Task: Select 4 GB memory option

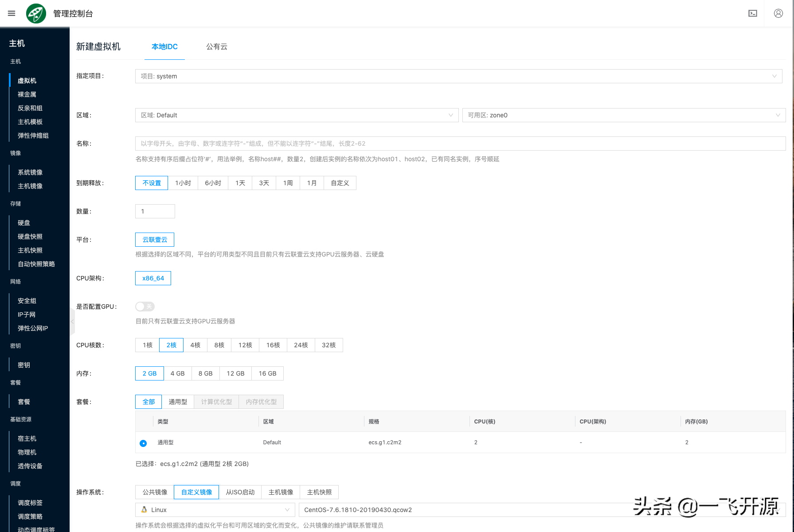Action: click(178, 373)
